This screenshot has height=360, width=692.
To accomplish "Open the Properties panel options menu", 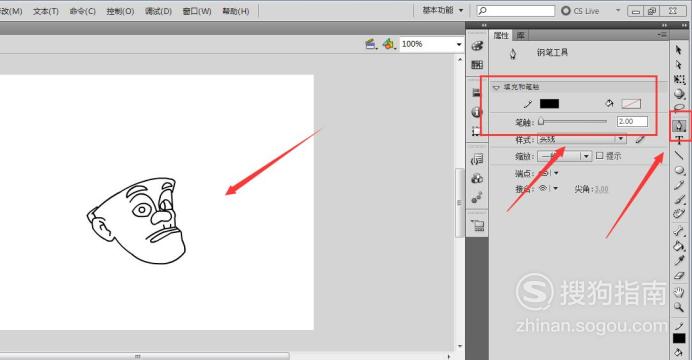I will (661, 35).
